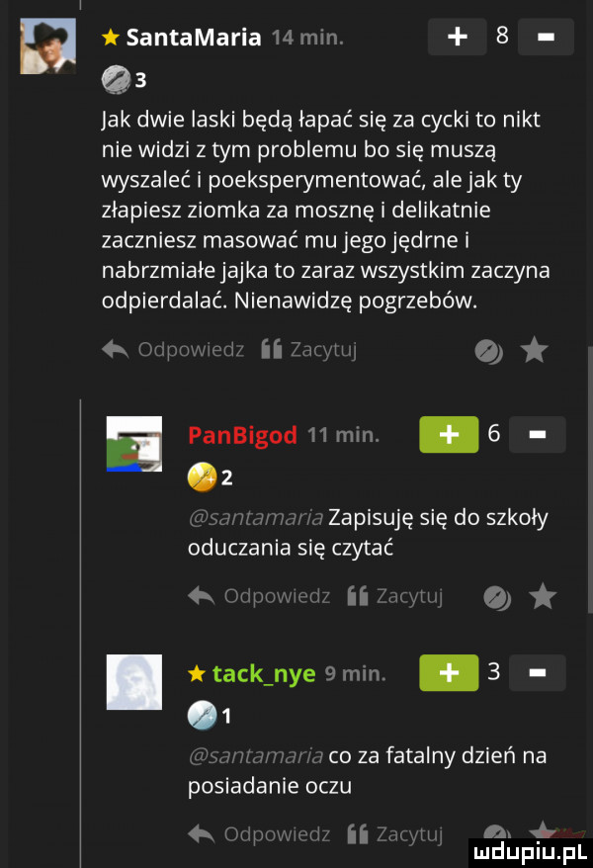Quote SantaMaria's comment with Zacytuj

(308, 350)
